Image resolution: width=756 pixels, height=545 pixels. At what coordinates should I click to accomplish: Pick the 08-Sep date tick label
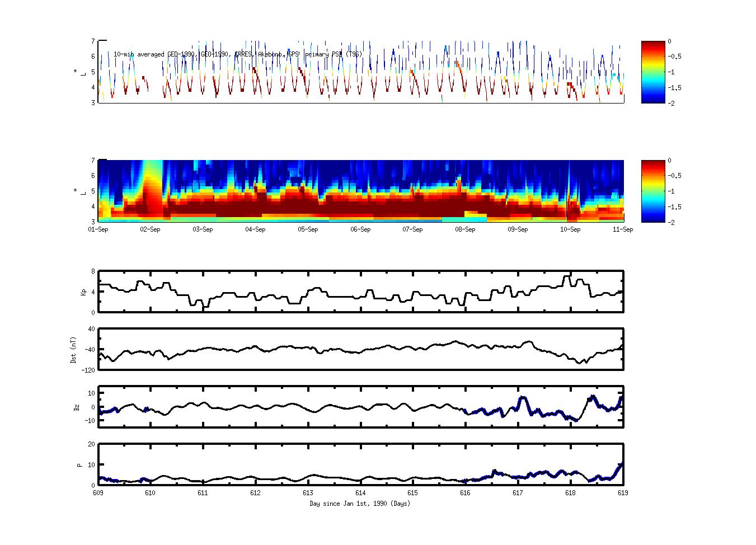465,229
